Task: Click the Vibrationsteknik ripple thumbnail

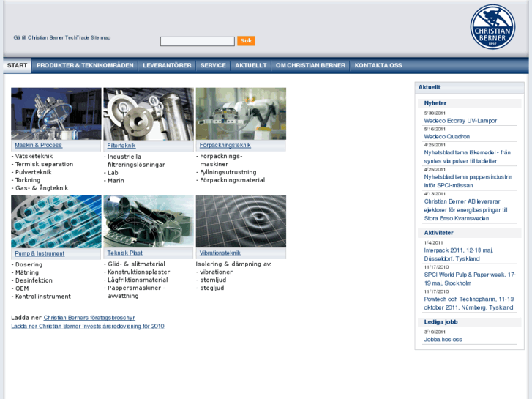Action: pyautogui.click(x=241, y=221)
